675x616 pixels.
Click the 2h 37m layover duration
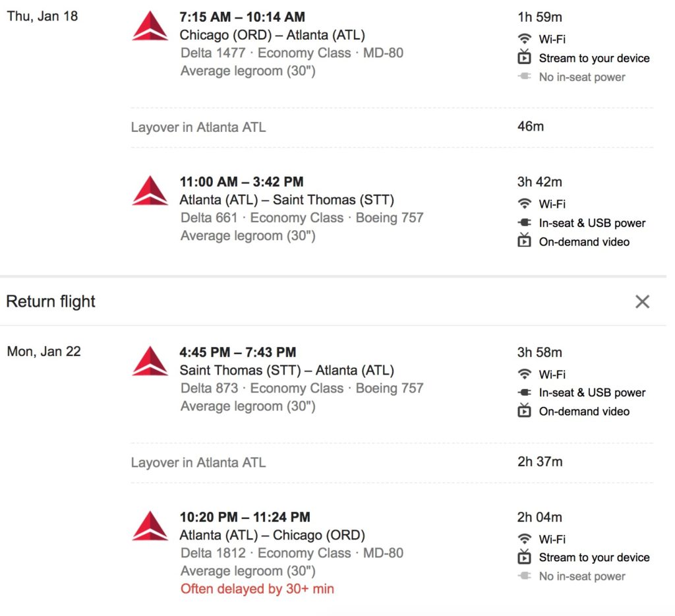click(540, 462)
